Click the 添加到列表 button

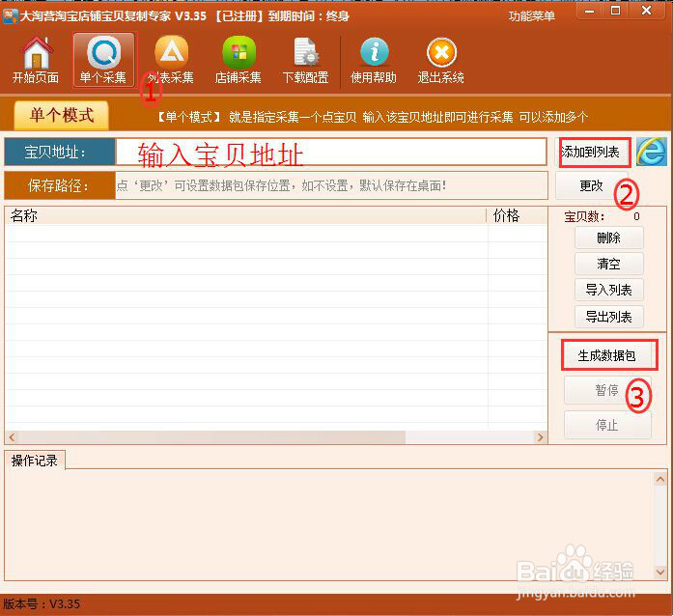pos(595,152)
